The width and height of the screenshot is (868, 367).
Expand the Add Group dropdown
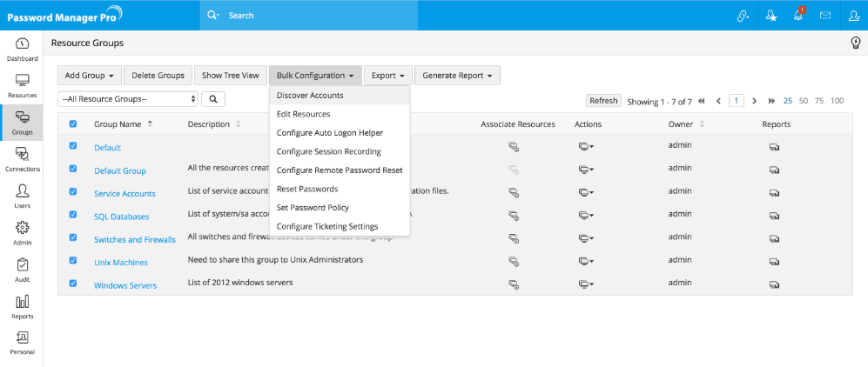click(x=89, y=76)
